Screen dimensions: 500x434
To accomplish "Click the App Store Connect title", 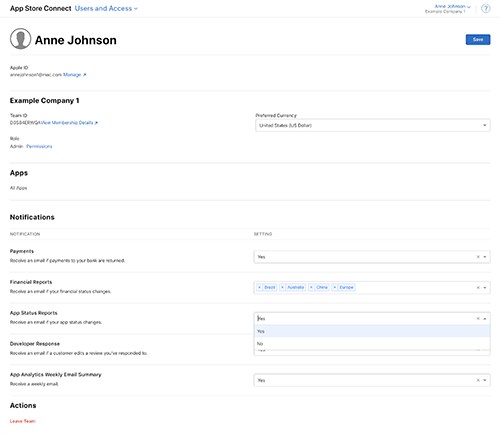I will pyautogui.click(x=40, y=8).
